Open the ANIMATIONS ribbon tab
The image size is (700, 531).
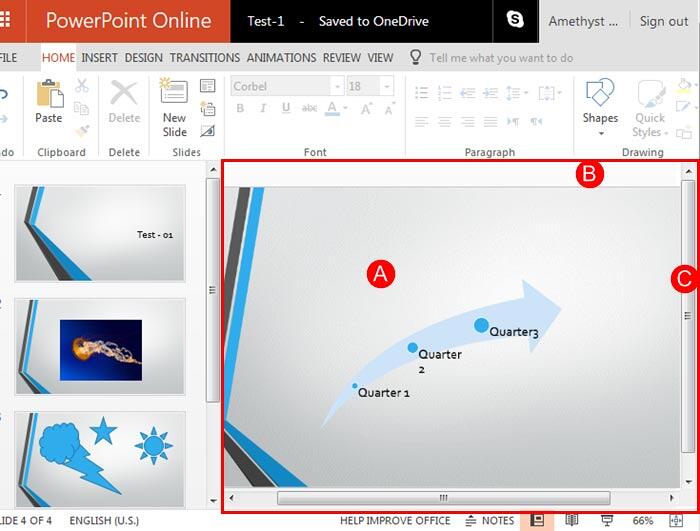281,58
